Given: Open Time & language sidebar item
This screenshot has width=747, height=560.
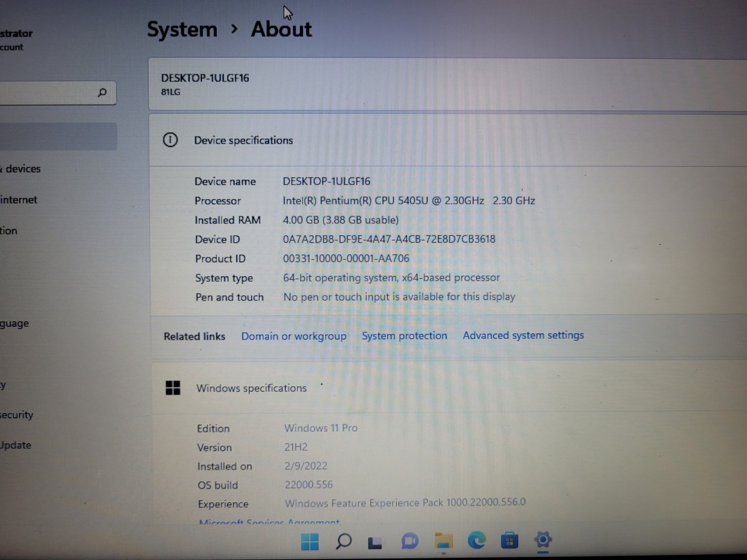Looking at the screenshot, I should pos(14,323).
